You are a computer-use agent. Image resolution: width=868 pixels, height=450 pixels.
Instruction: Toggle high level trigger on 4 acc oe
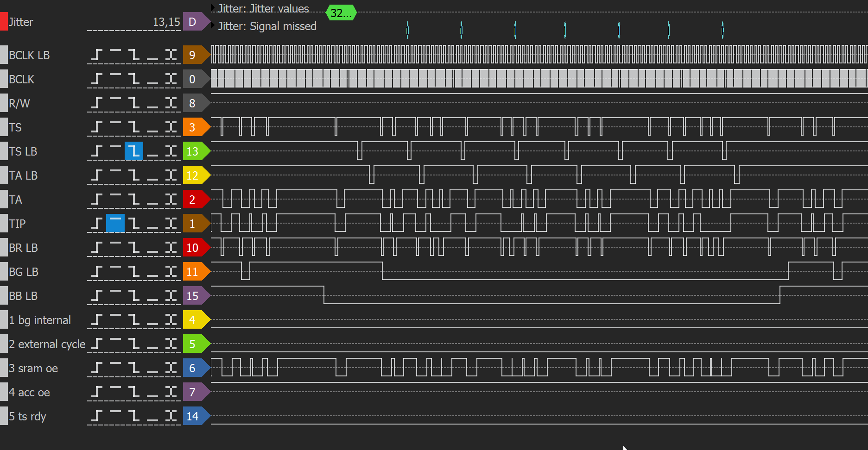(115, 392)
